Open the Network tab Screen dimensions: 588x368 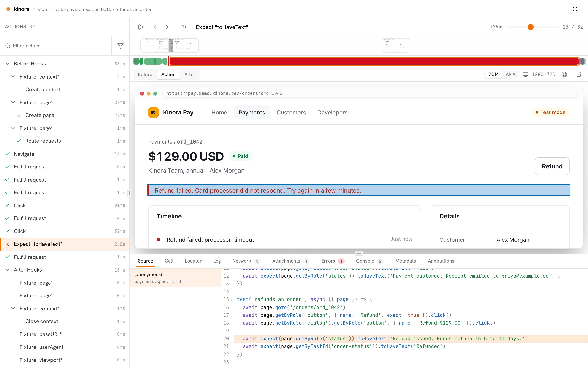[247, 261]
